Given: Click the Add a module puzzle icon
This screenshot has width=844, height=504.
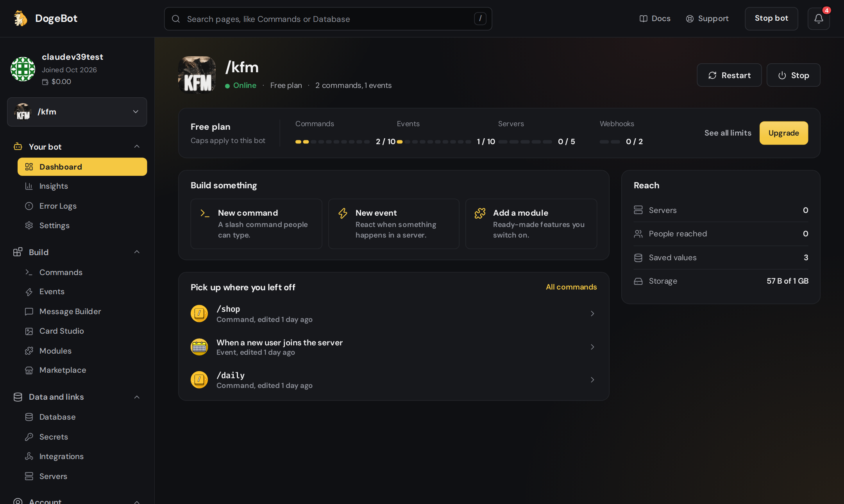Looking at the screenshot, I should (480, 213).
